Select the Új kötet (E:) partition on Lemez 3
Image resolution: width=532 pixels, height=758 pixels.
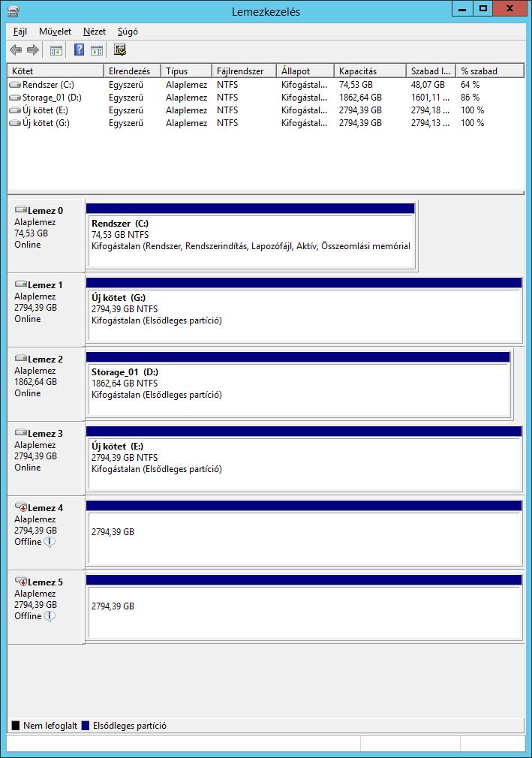point(305,459)
